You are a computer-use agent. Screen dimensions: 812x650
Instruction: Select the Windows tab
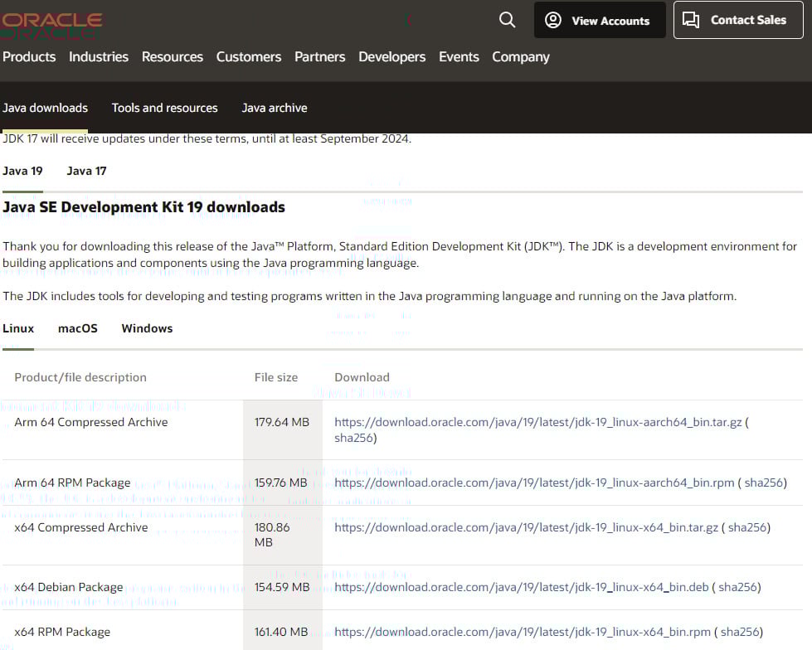pos(147,328)
